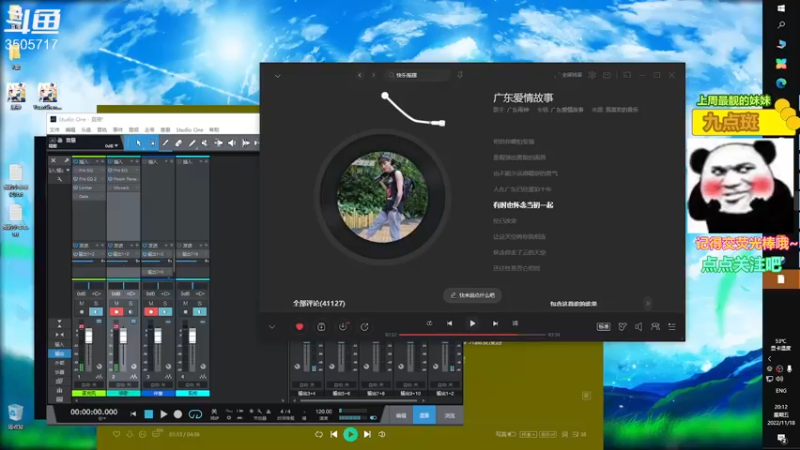Click the channel 3 volume fader
This screenshot has height=450, width=800.
click(158, 336)
